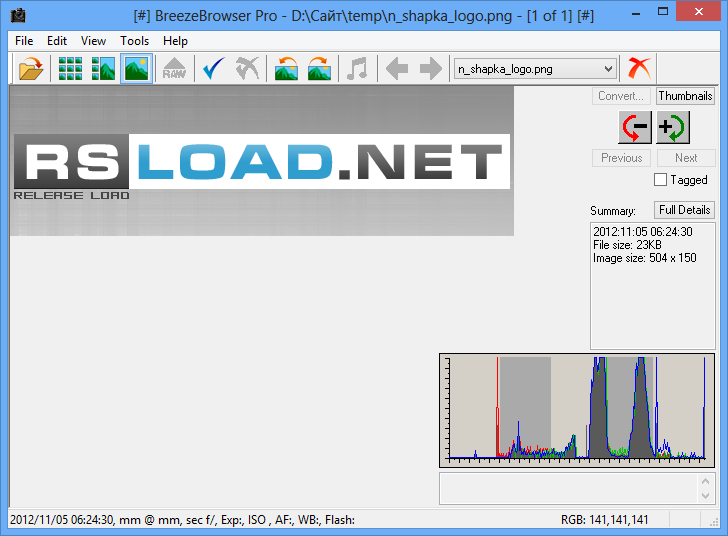
Task: Click 'Image size: 504 x 150' text
Action: tap(644, 258)
